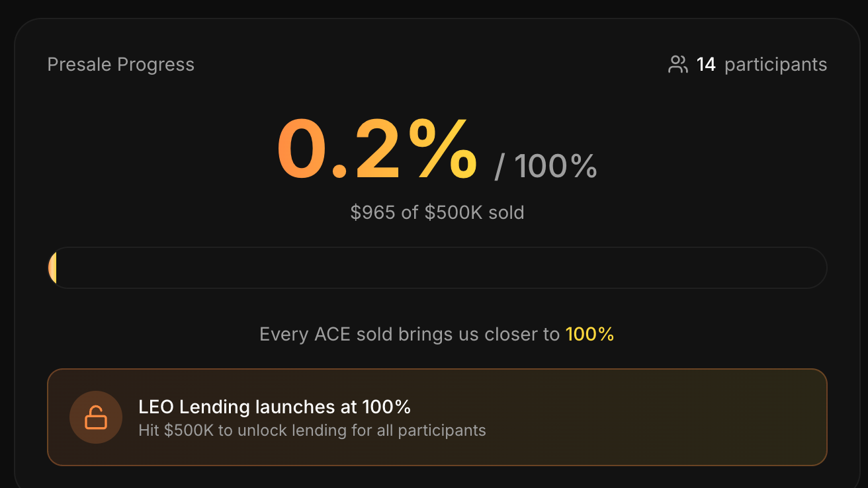Click the word participants next to the count
868x488 pixels.
[775, 65]
